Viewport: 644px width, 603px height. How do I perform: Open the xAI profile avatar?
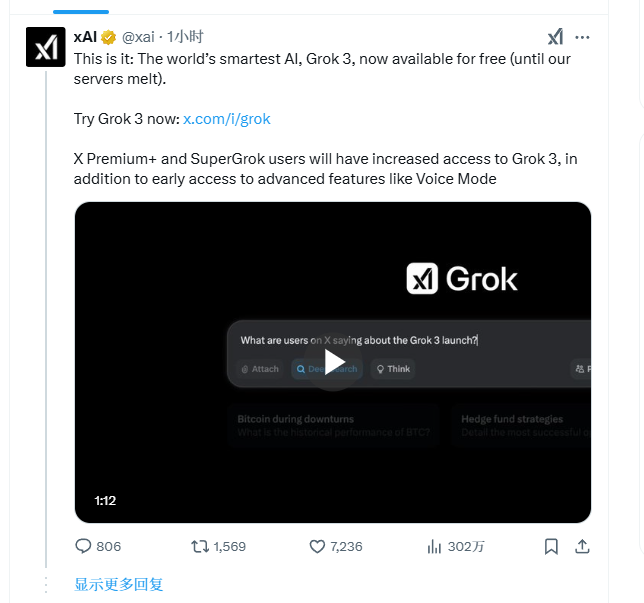pos(46,47)
